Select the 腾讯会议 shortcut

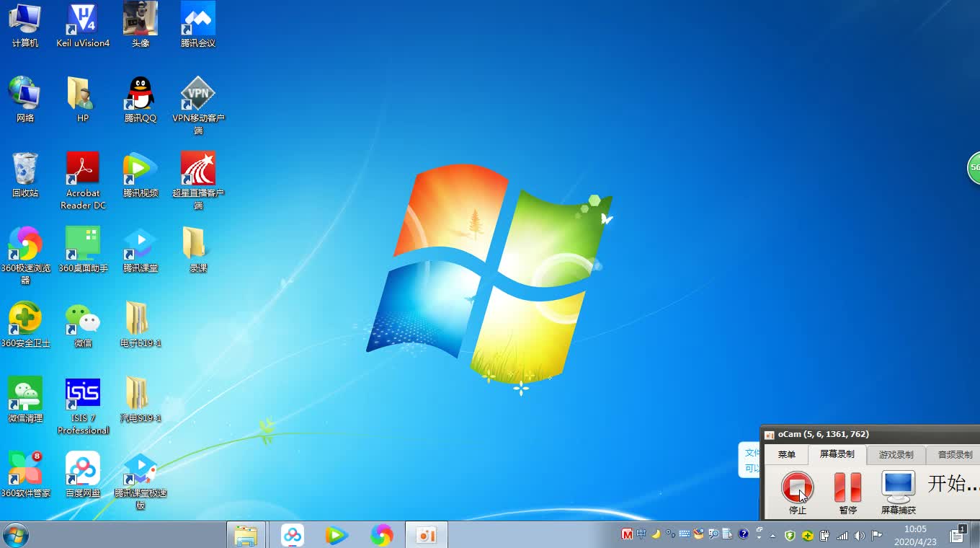click(198, 25)
